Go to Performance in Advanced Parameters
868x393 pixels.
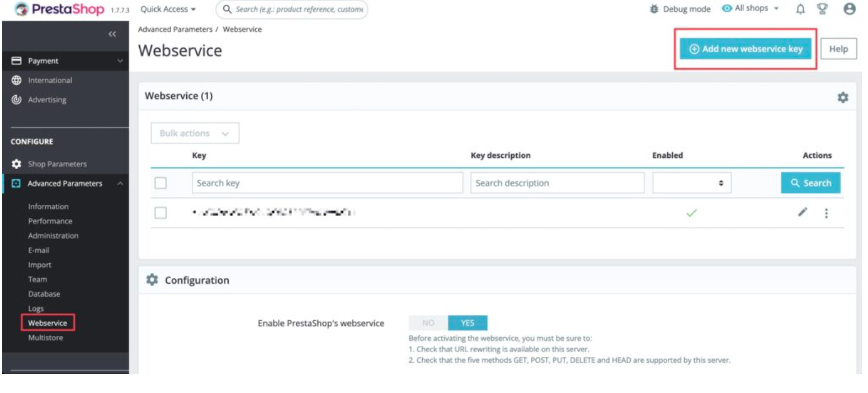click(x=50, y=221)
